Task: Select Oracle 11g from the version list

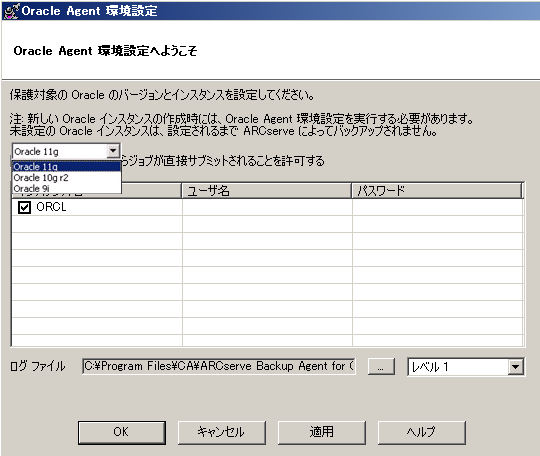Action: pyautogui.click(x=67, y=167)
